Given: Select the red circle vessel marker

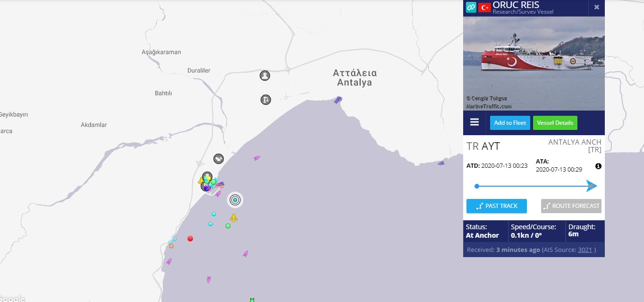Looking at the screenshot, I should pyautogui.click(x=190, y=239).
